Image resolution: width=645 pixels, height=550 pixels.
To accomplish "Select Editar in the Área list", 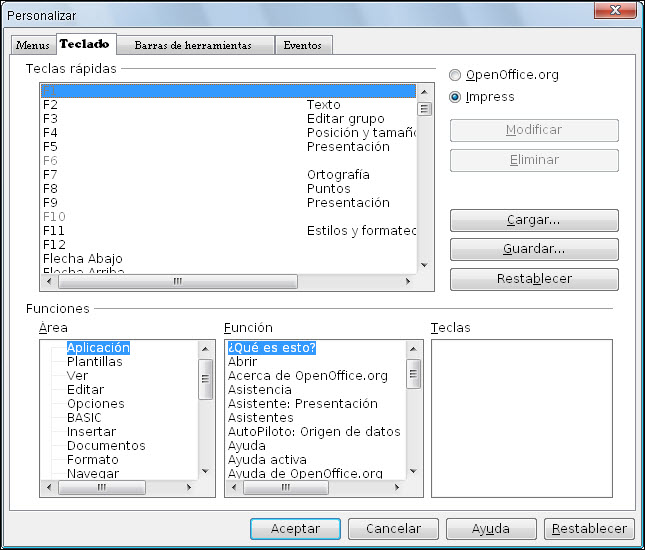I will click(86, 390).
